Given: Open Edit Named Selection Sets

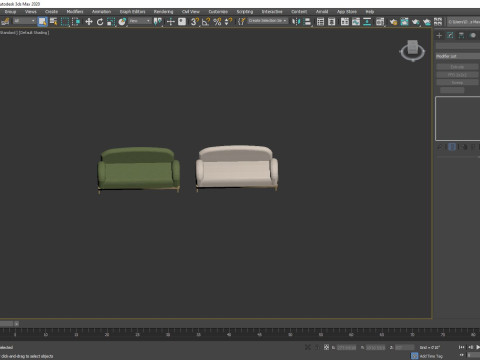Looking at the screenshot, I should tap(241, 22).
